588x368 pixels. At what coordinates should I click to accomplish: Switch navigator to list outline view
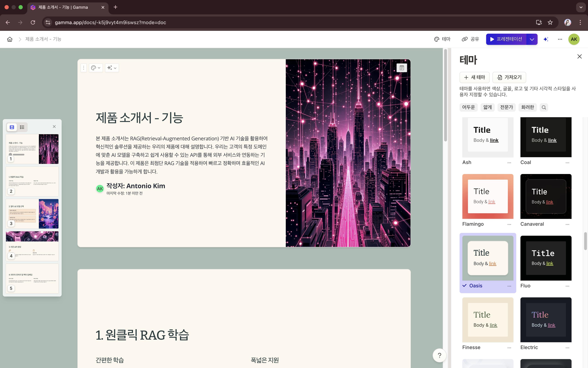click(x=22, y=127)
